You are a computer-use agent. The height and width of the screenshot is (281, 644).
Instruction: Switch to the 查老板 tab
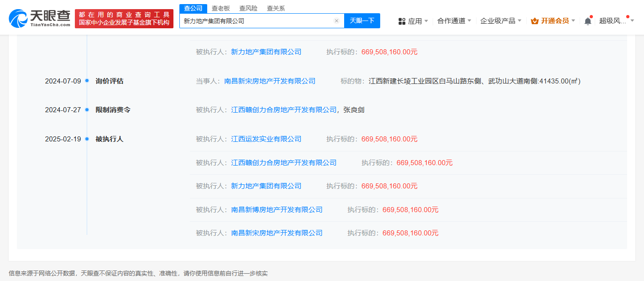point(221,8)
